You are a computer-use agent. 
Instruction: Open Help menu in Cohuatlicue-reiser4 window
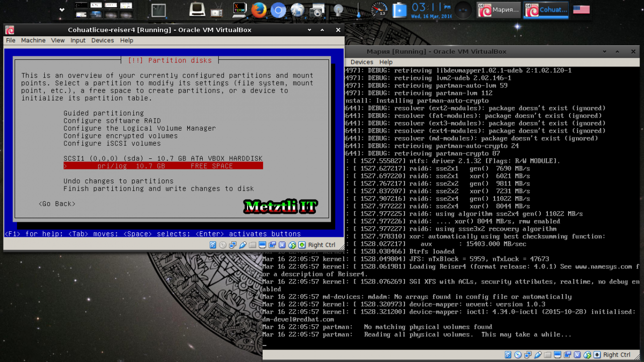[x=127, y=40]
